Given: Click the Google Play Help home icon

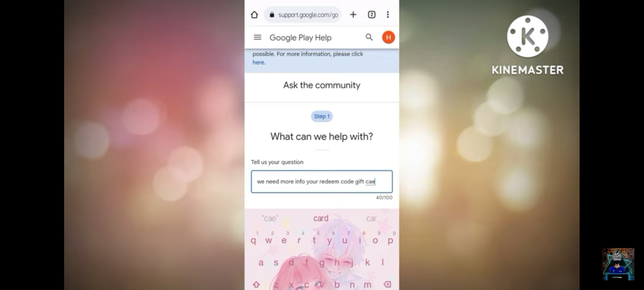Looking at the screenshot, I should tap(300, 37).
